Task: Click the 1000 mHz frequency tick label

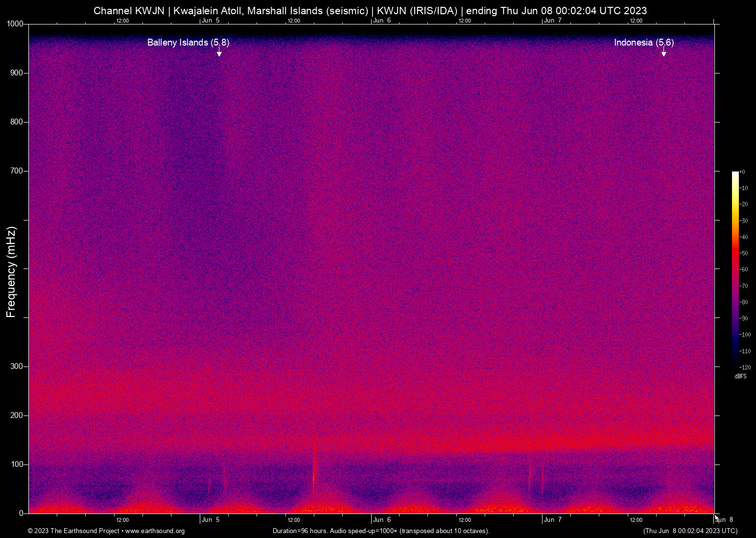Action: coord(15,24)
